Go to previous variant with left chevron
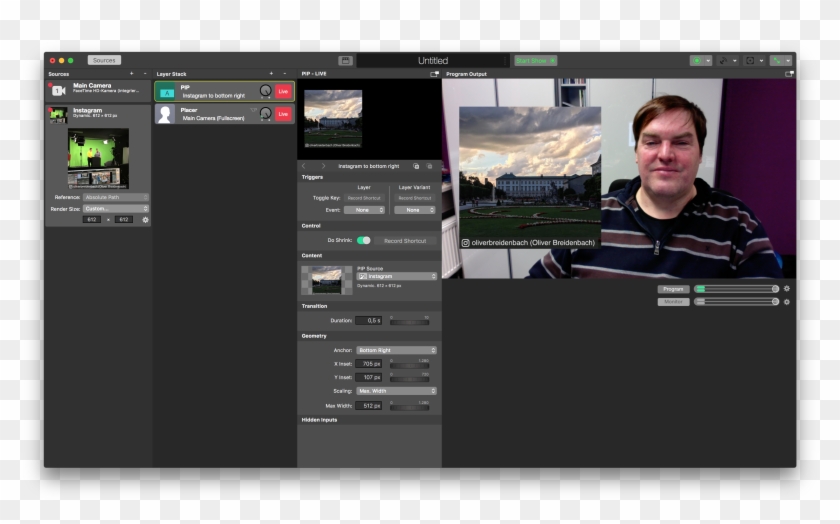Screen dimensions: 840x524 tap(304, 166)
